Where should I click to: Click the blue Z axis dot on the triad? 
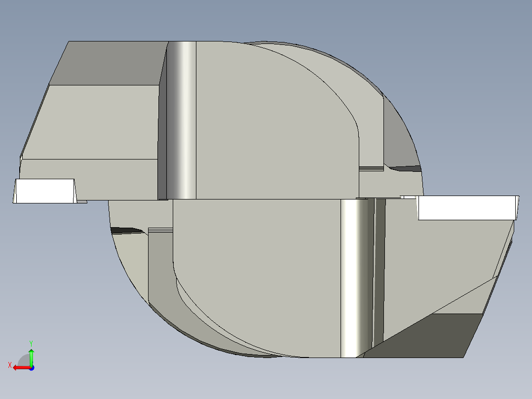pos(32,368)
